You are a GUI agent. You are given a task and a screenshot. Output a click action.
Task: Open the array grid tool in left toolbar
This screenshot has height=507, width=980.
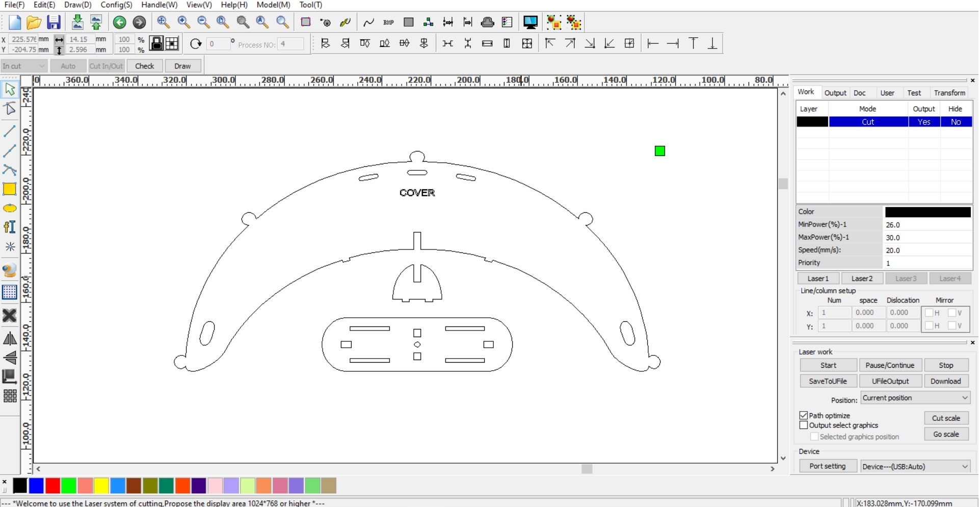click(x=10, y=396)
